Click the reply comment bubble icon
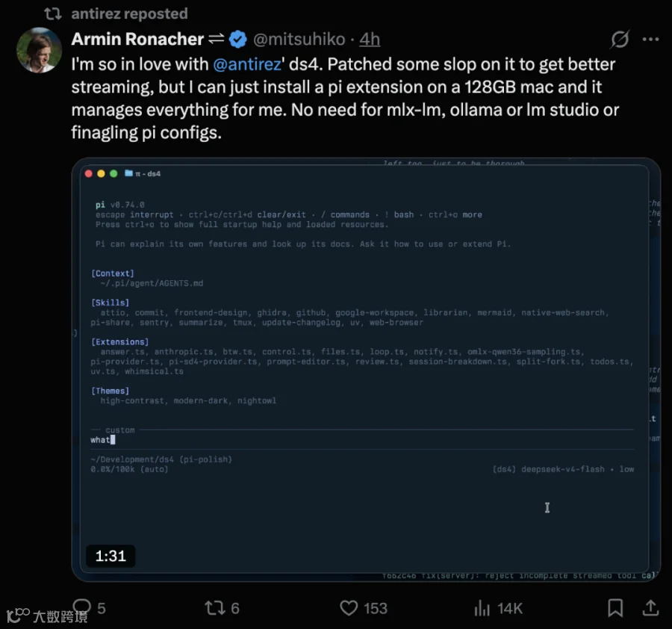672x629 pixels. pos(82,607)
